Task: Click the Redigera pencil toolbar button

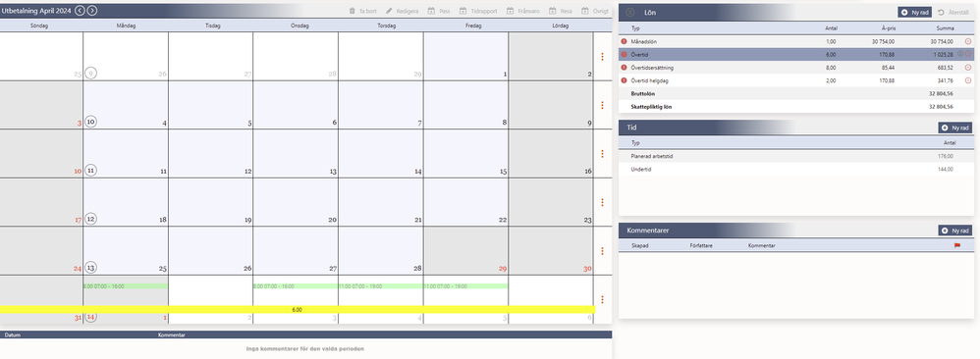Action: click(402, 11)
